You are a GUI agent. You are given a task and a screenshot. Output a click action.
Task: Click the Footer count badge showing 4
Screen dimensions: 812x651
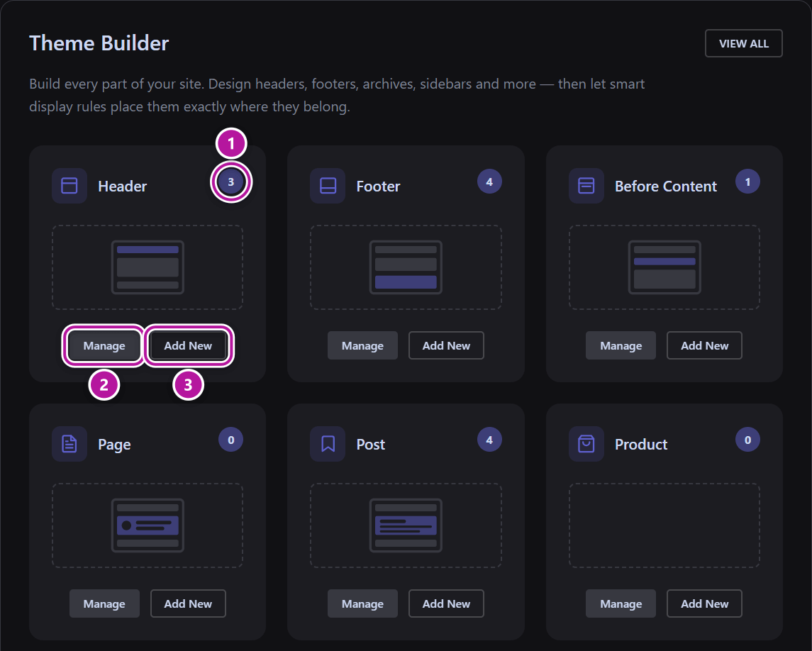tap(489, 182)
